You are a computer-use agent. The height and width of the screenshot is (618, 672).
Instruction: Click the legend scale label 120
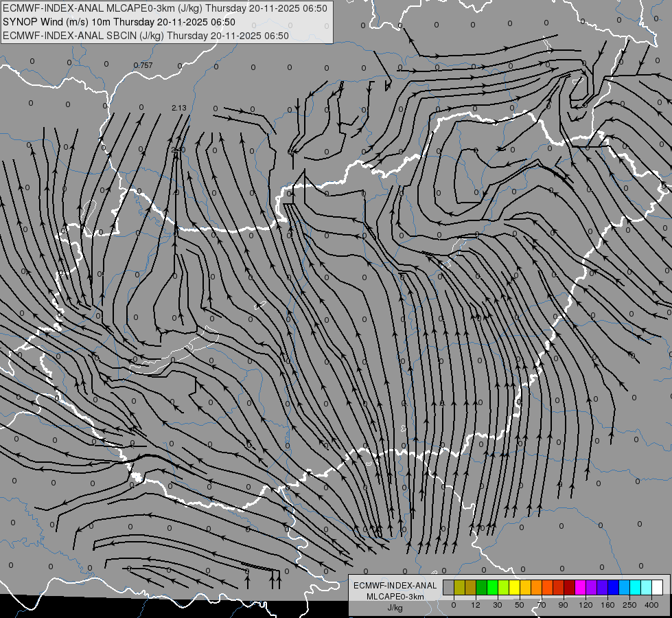click(x=586, y=605)
